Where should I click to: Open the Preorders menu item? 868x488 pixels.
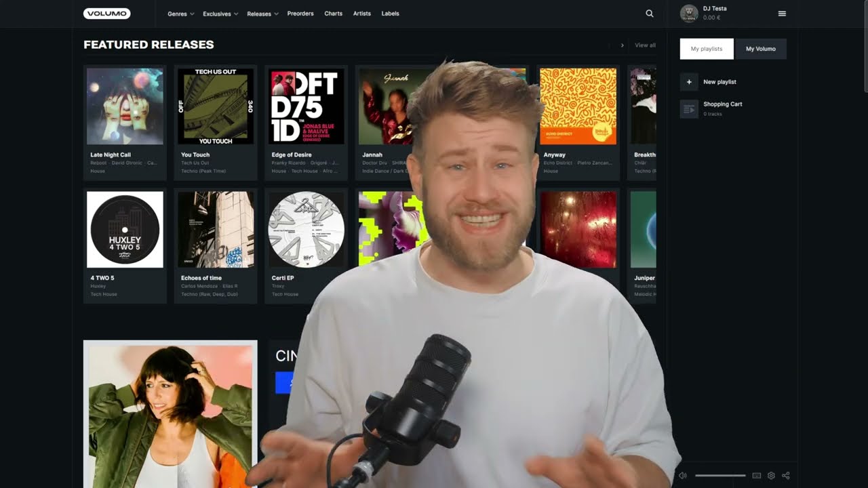click(300, 14)
